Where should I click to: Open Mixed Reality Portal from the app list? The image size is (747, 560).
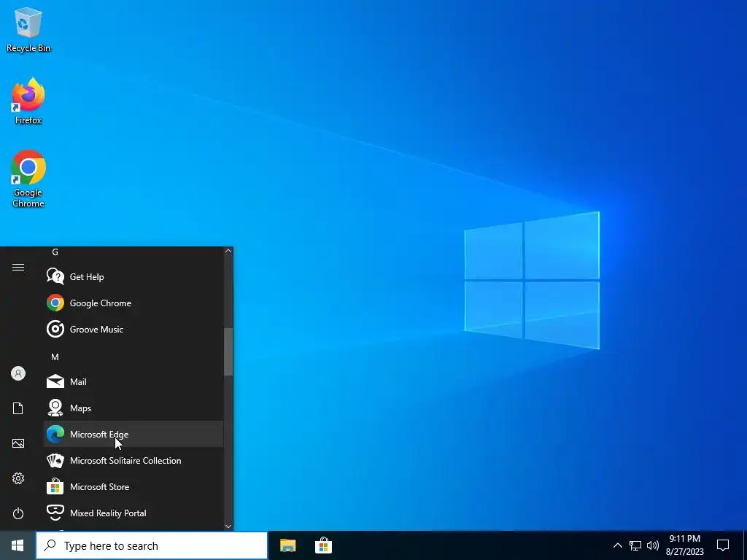[133, 513]
